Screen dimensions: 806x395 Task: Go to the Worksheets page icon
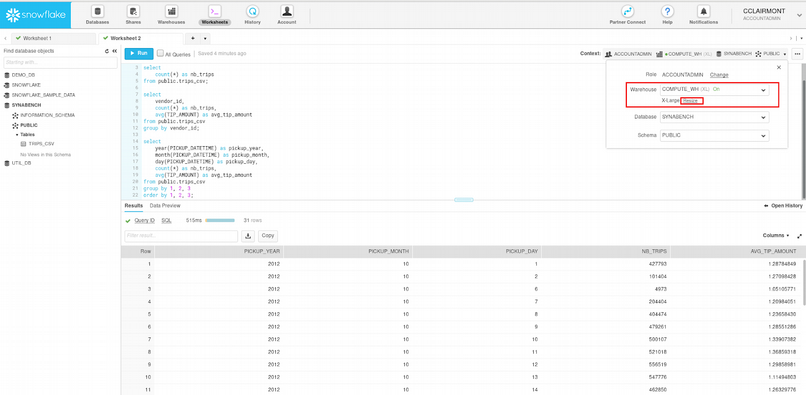pyautogui.click(x=214, y=11)
